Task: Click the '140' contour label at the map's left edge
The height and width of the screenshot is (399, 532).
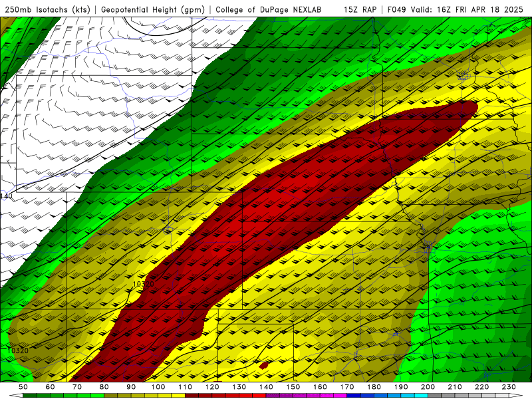Action: pos(6,196)
